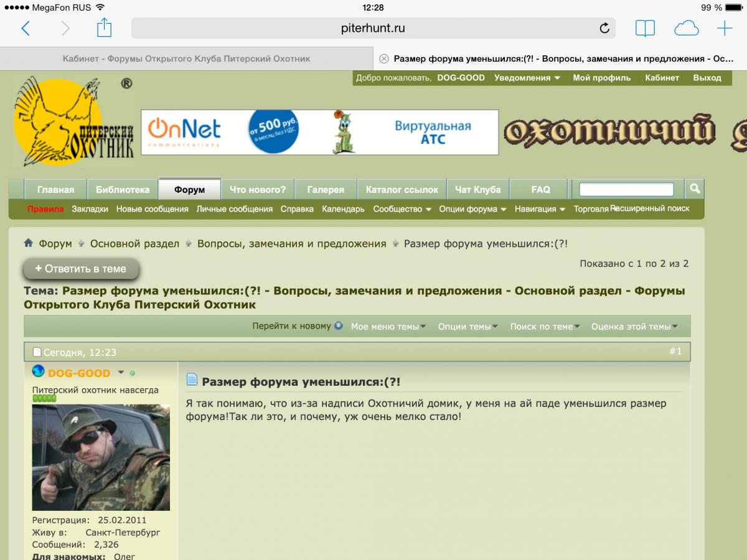Close the current tab with X icon
747x560 pixels.
pos(384,58)
